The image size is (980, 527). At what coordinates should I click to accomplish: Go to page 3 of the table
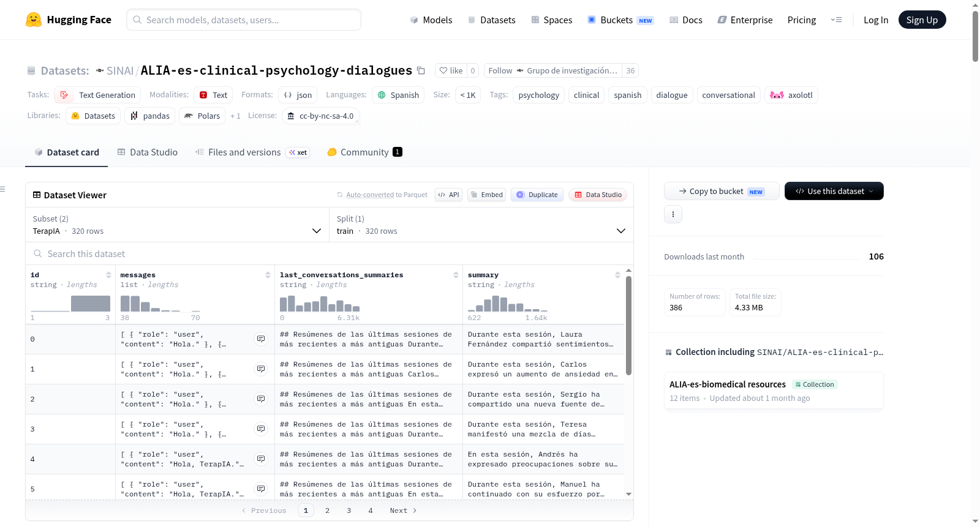[x=349, y=510]
